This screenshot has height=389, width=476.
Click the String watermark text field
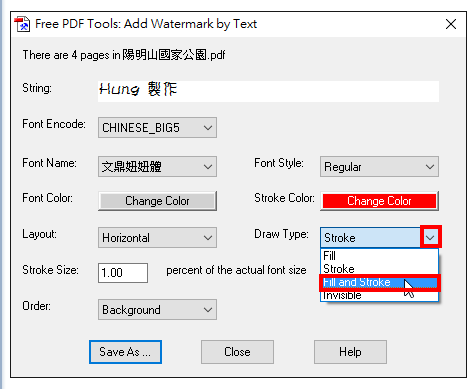[x=268, y=91]
